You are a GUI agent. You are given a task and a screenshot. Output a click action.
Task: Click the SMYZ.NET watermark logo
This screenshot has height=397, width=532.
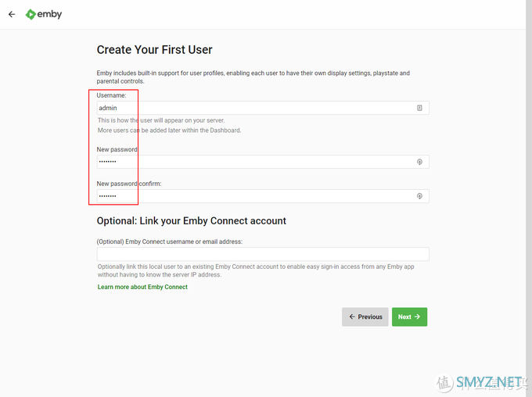(x=483, y=383)
